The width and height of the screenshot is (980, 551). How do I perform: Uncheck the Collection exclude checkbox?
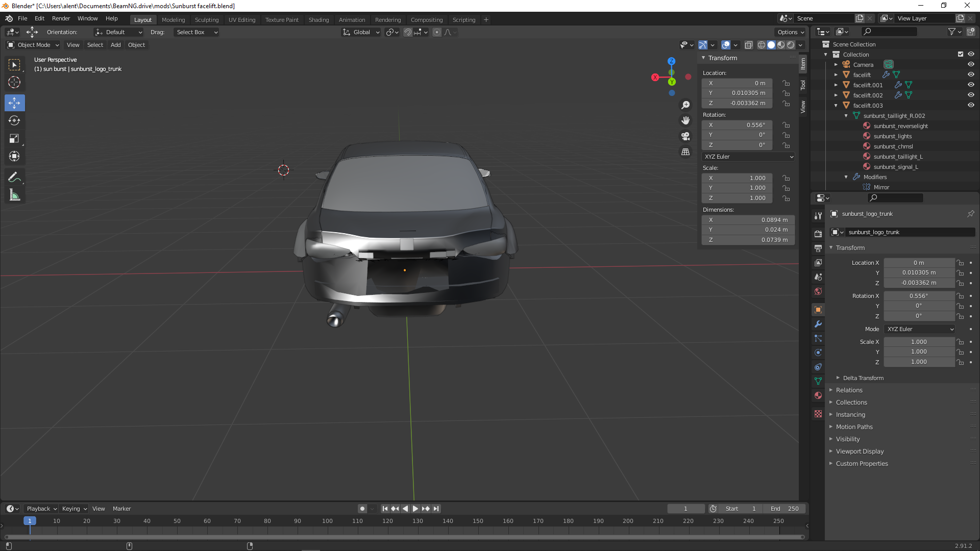point(960,54)
